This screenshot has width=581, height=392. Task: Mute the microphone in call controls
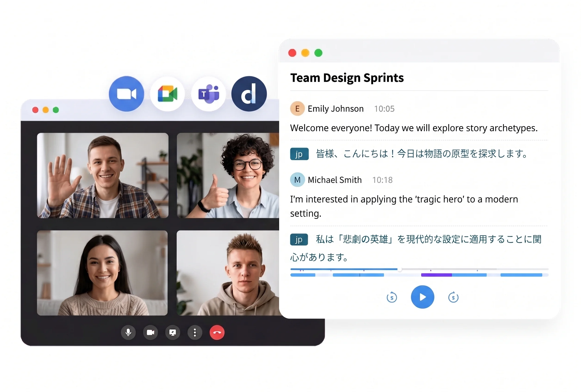coord(128,332)
